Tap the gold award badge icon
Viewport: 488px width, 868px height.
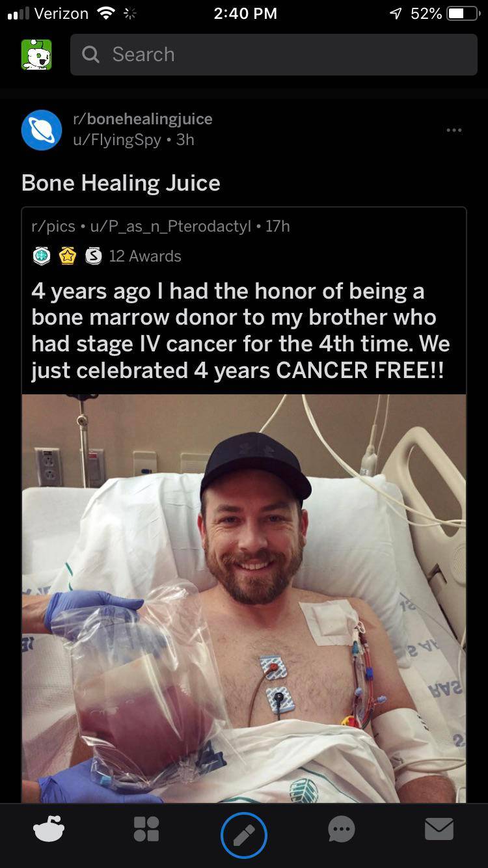(x=68, y=256)
